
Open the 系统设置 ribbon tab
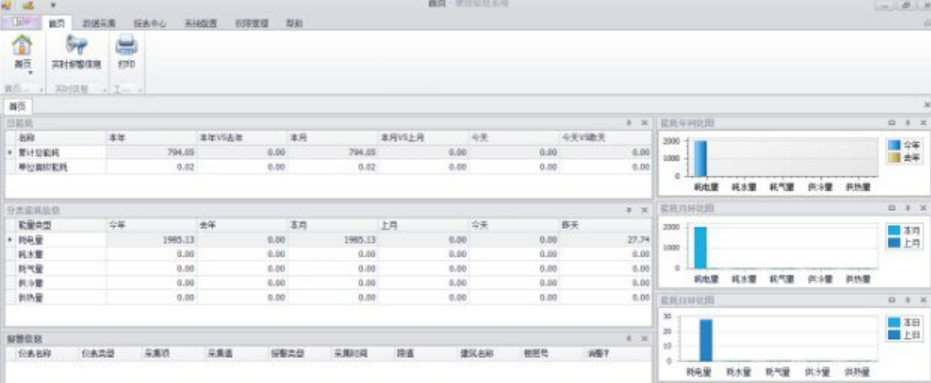pos(201,24)
